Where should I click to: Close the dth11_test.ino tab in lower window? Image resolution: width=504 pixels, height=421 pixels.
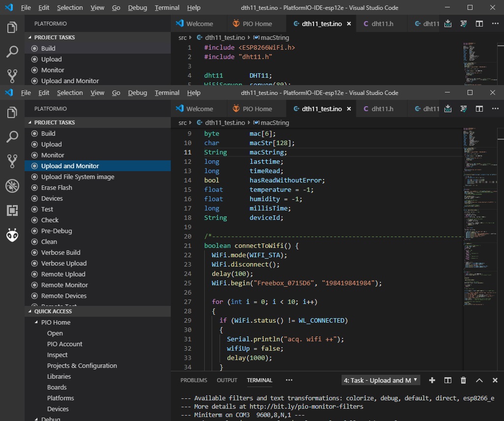(349, 109)
